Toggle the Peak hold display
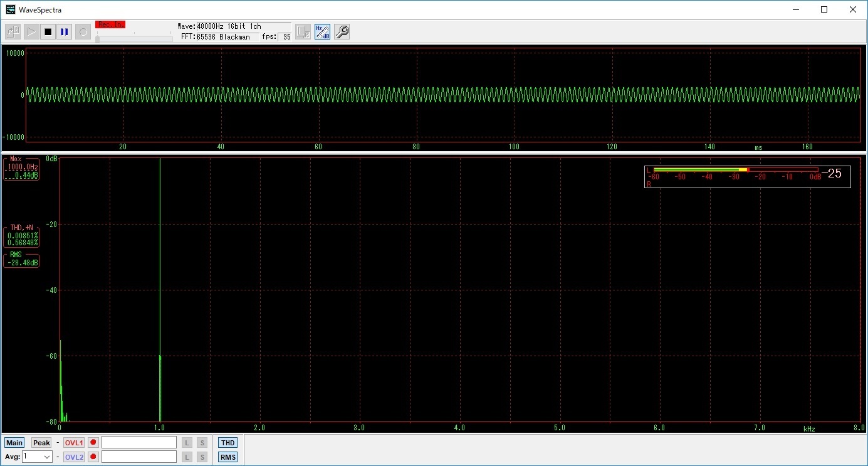This screenshot has width=868, height=466. [41, 442]
